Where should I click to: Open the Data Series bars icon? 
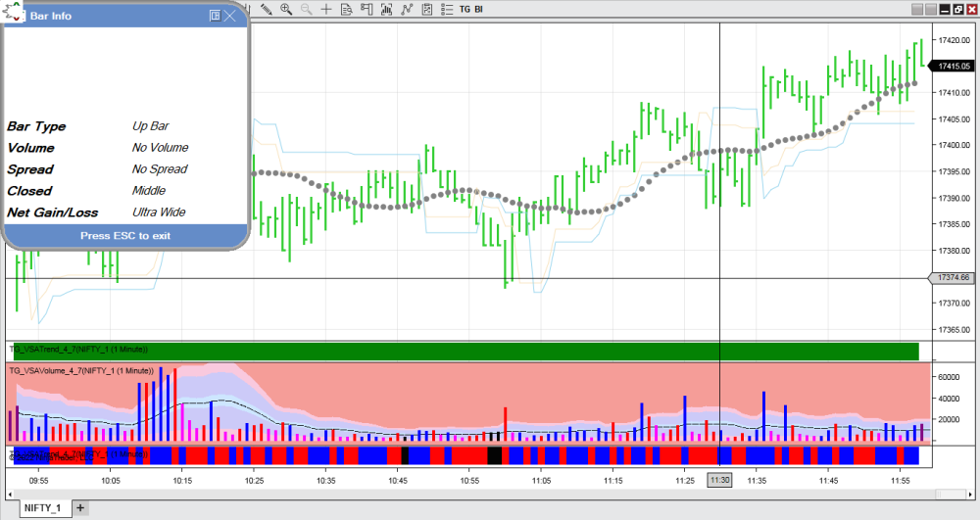pyautogui.click(x=386, y=9)
